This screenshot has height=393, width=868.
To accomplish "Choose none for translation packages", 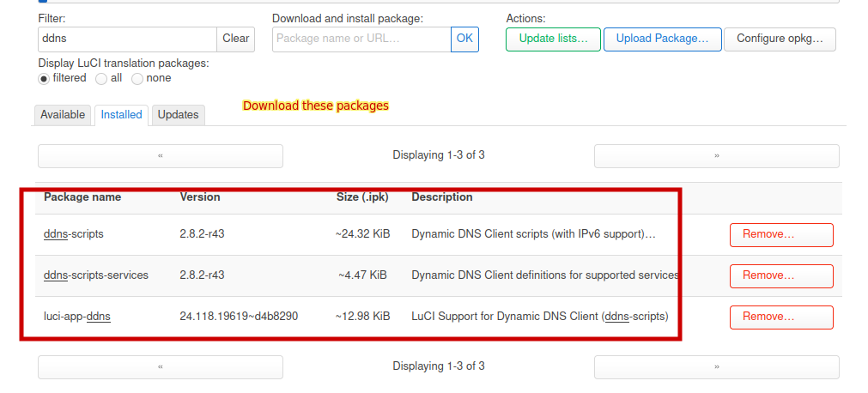I will [137, 79].
